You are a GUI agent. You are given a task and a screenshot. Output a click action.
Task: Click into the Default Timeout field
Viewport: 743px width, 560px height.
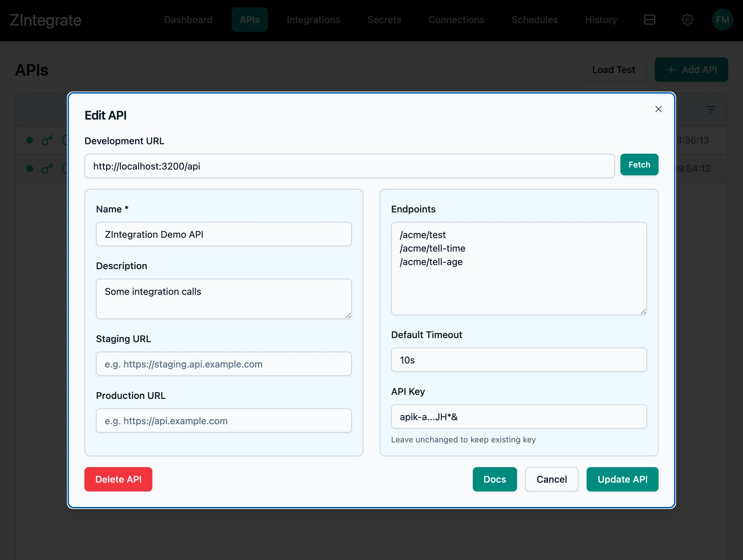coord(518,360)
